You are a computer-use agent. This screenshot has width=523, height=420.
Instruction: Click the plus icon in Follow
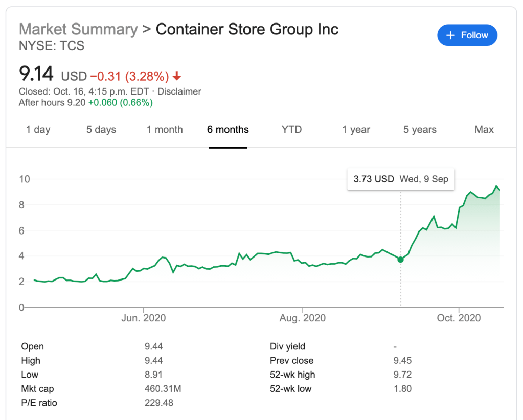click(x=450, y=35)
